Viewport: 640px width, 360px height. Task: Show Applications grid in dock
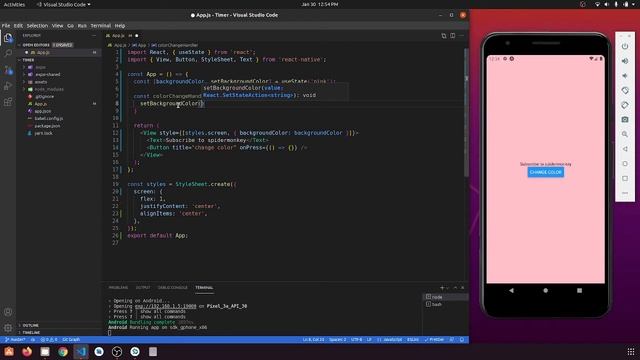[x=631, y=351]
